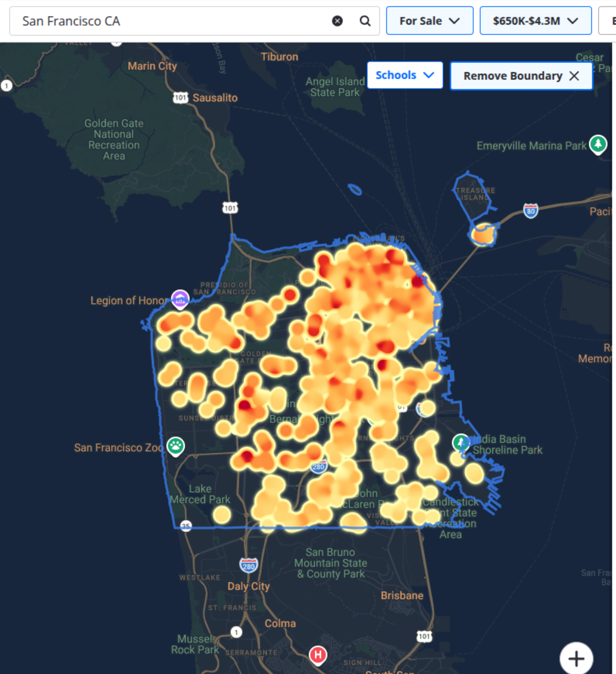This screenshot has height=674, width=616.
Task: Click the I-280 shield near Daly City
Action: point(249,565)
